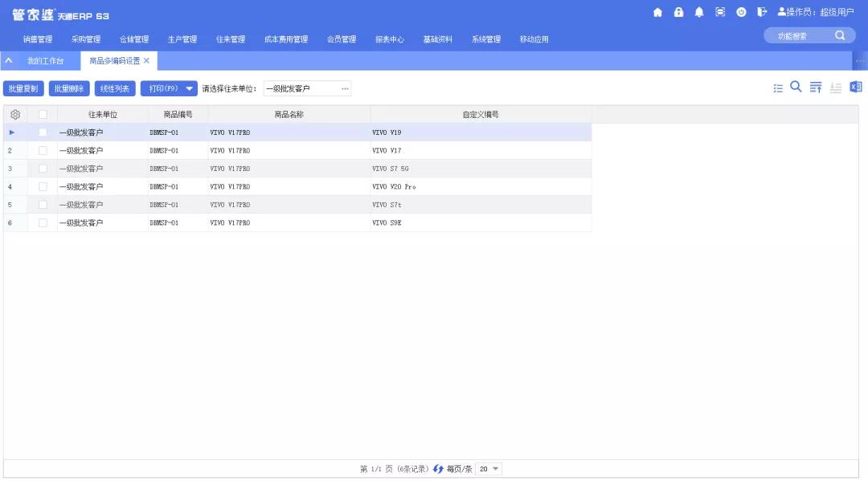Image resolution: width=868 pixels, height=481 pixels.
Task: Open the notification bell
Action: point(699,12)
